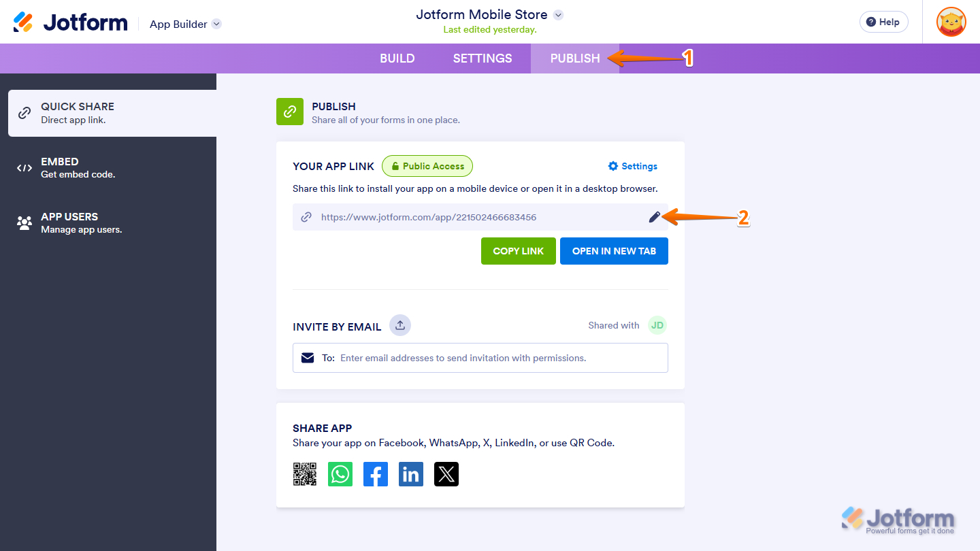Image resolution: width=980 pixels, height=551 pixels.
Task: Open App Users management via the people icon
Action: coord(24,222)
